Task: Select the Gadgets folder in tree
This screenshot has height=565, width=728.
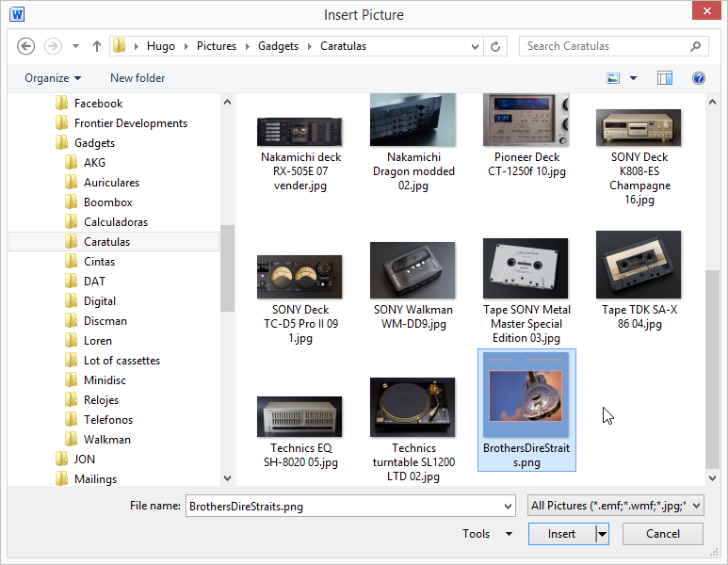Action: pyautogui.click(x=94, y=143)
